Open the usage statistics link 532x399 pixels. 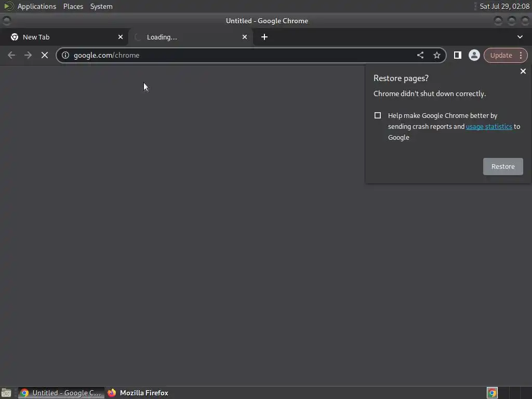(x=489, y=127)
